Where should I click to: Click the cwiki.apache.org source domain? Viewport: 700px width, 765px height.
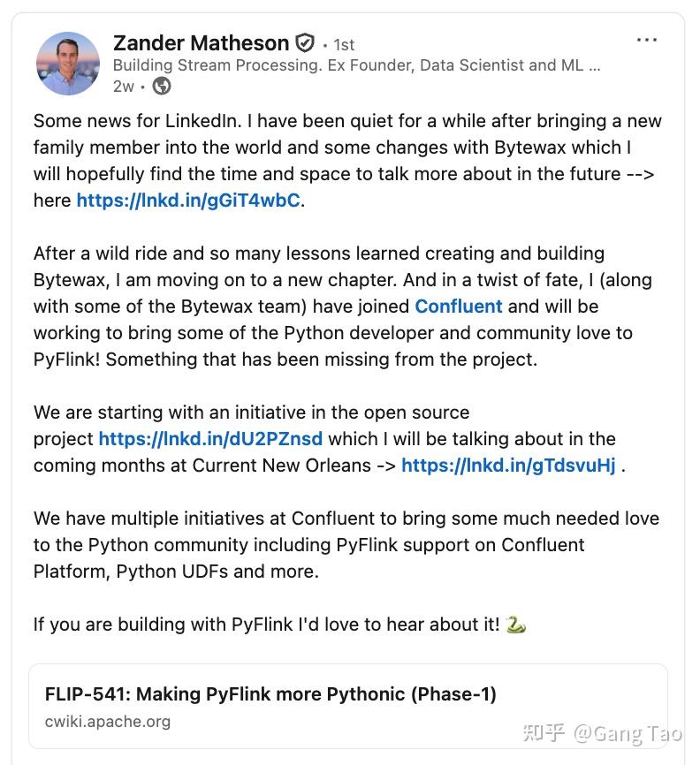108,722
